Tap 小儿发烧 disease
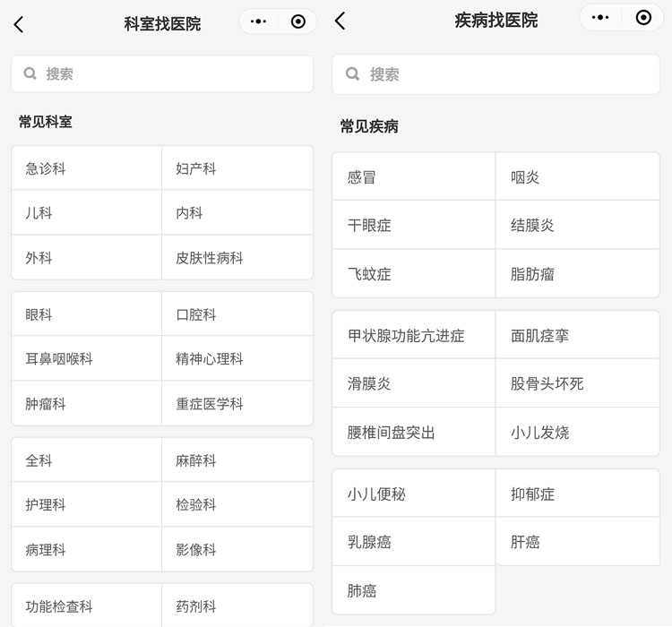Screen dimensions: 672x627 (577, 432)
